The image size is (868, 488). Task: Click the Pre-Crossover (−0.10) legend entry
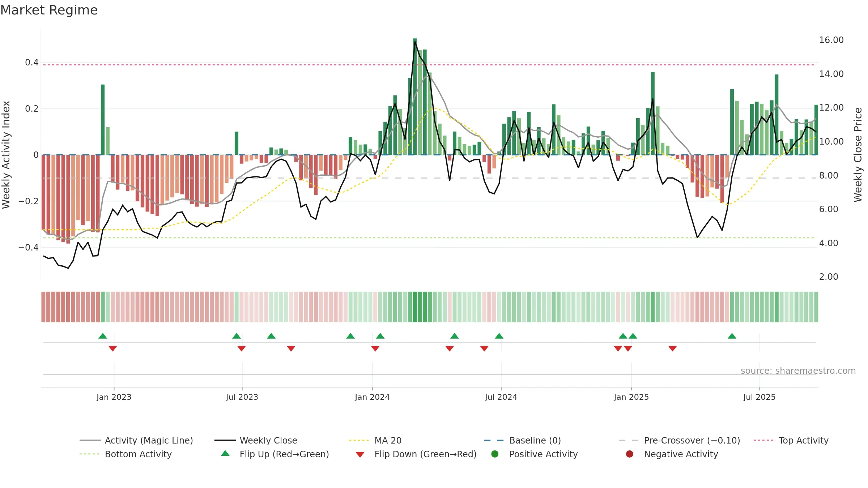tap(679, 440)
